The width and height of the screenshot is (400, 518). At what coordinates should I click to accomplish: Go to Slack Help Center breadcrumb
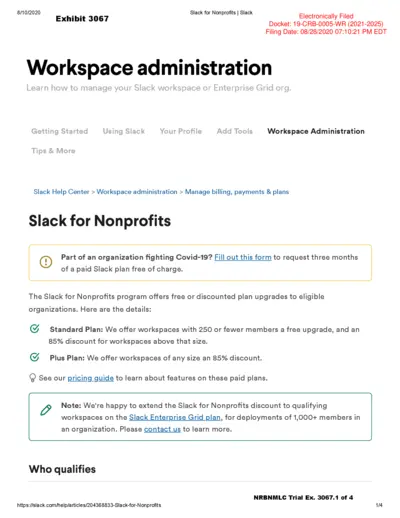coord(61,192)
